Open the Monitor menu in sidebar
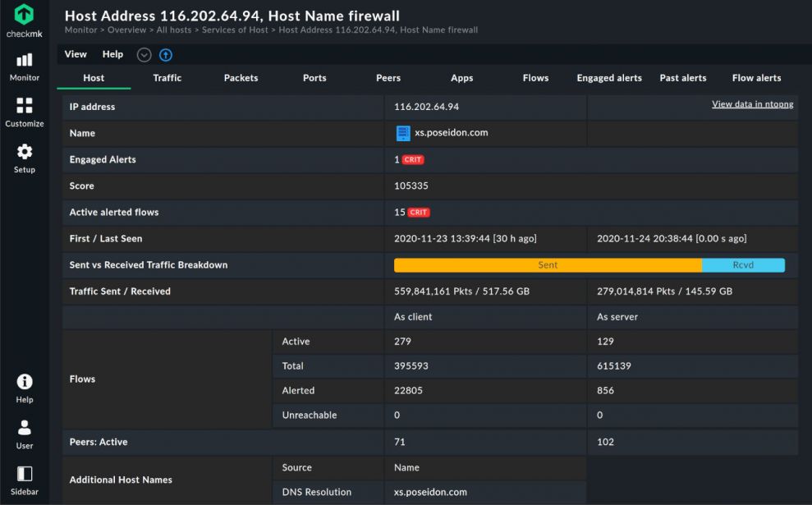 coord(25,61)
